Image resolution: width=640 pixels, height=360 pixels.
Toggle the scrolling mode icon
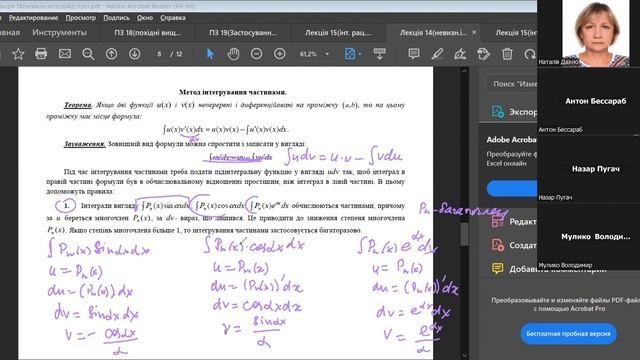380,54
